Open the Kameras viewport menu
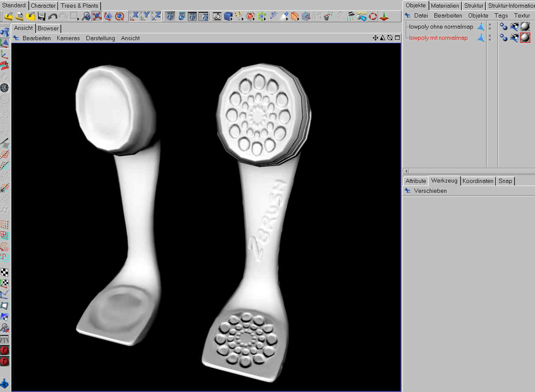This screenshot has width=535, height=392. 68,38
